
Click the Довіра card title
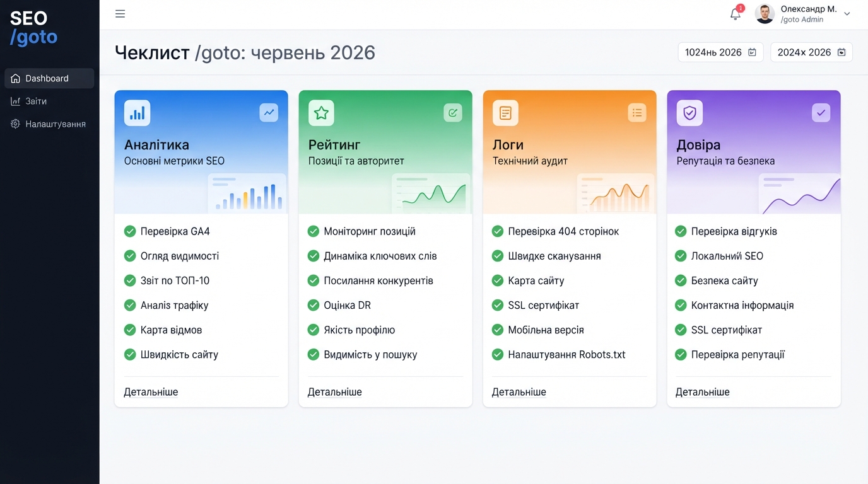(x=698, y=145)
